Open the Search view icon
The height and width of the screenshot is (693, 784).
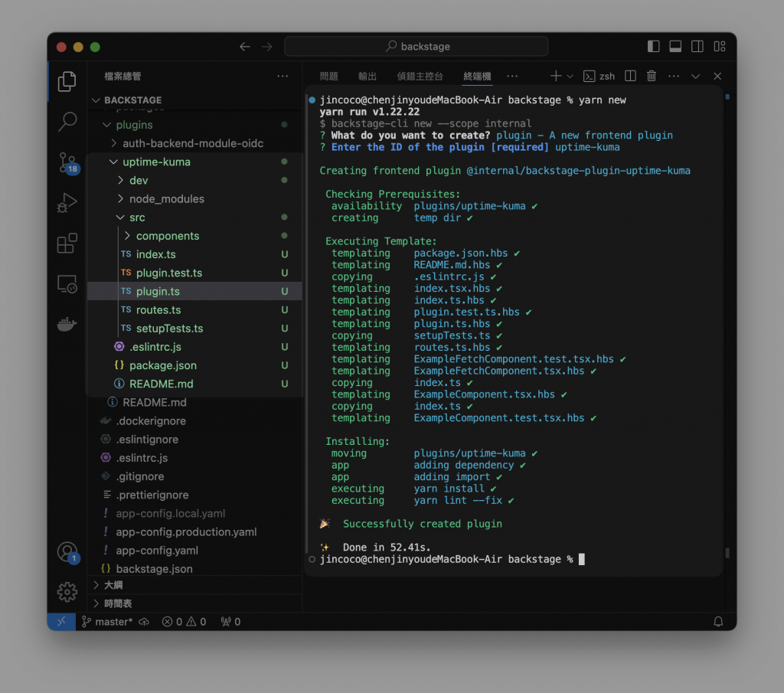click(x=67, y=122)
